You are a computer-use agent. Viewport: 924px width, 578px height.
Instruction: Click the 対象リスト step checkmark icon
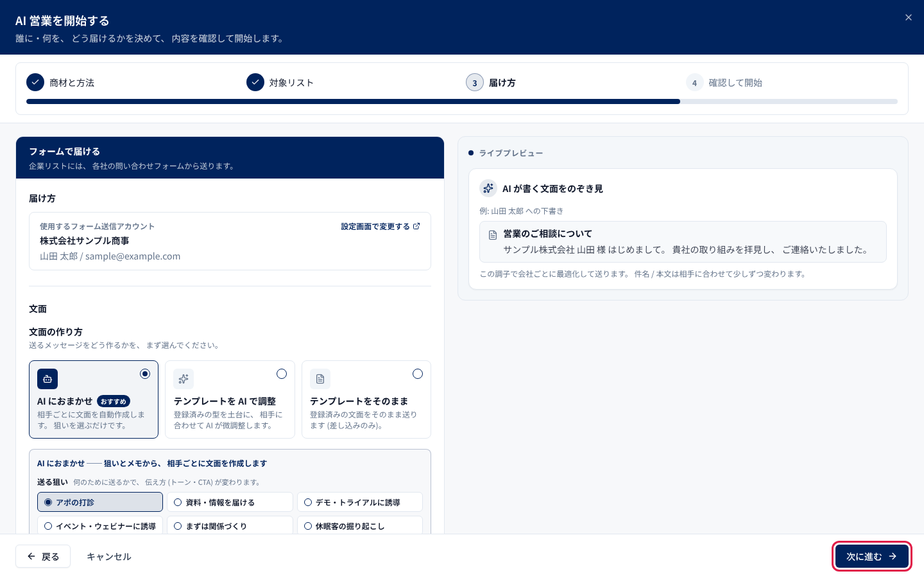255,82
